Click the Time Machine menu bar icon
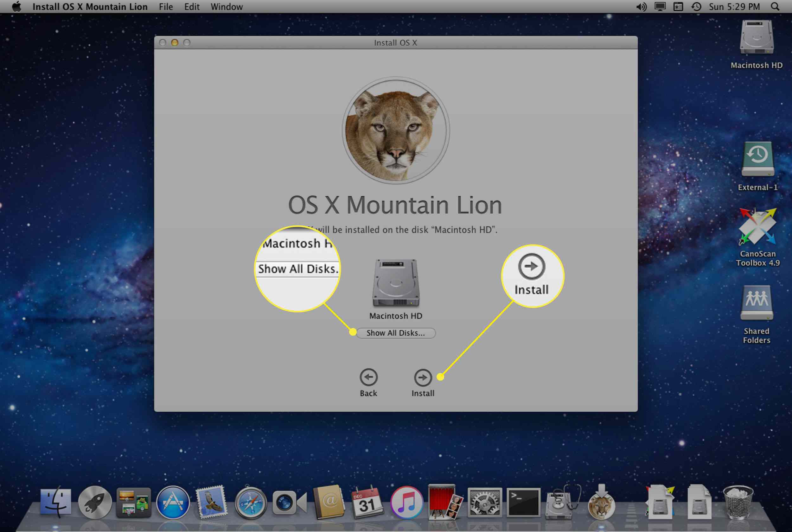This screenshot has width=792, height=532. pyautogui.click(x=696, y=7)
